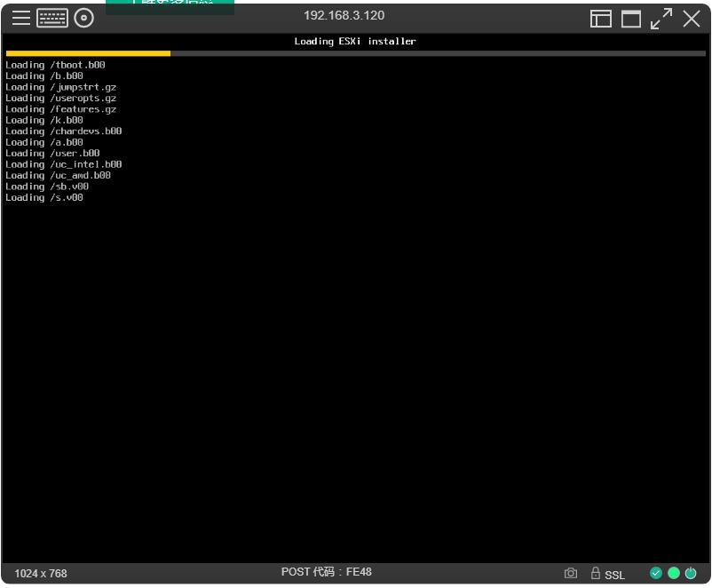
Task: Enter fullscreen with the expand arrows icon
Action: [x=661, y=19]
